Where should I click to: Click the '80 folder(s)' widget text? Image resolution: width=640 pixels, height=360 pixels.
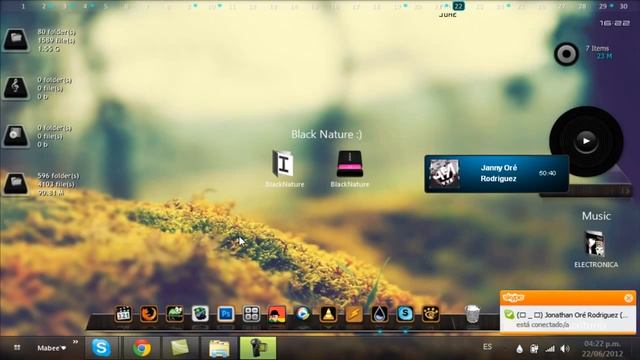56,32
